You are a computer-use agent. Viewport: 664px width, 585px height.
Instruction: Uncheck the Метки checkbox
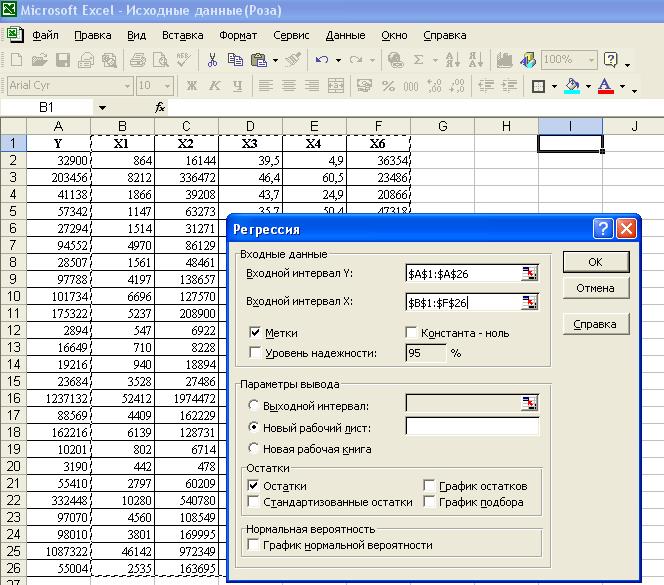click(x=255, y=333)
